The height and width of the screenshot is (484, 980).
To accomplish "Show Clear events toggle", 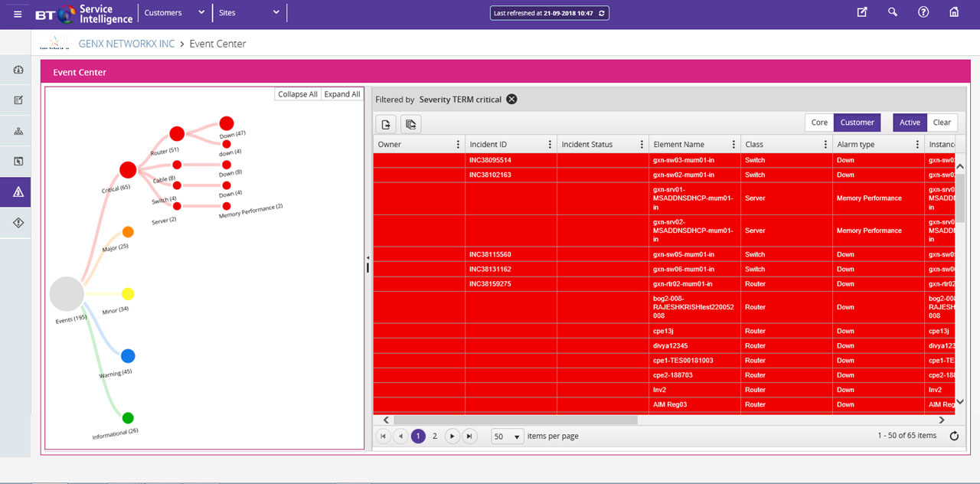I will (x=942, y=123).
